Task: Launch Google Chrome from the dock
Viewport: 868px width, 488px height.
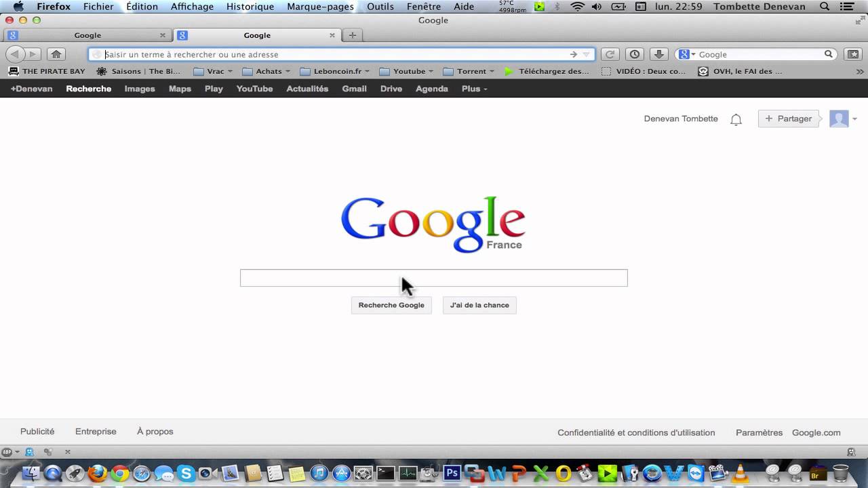Action: pos(120,474)
